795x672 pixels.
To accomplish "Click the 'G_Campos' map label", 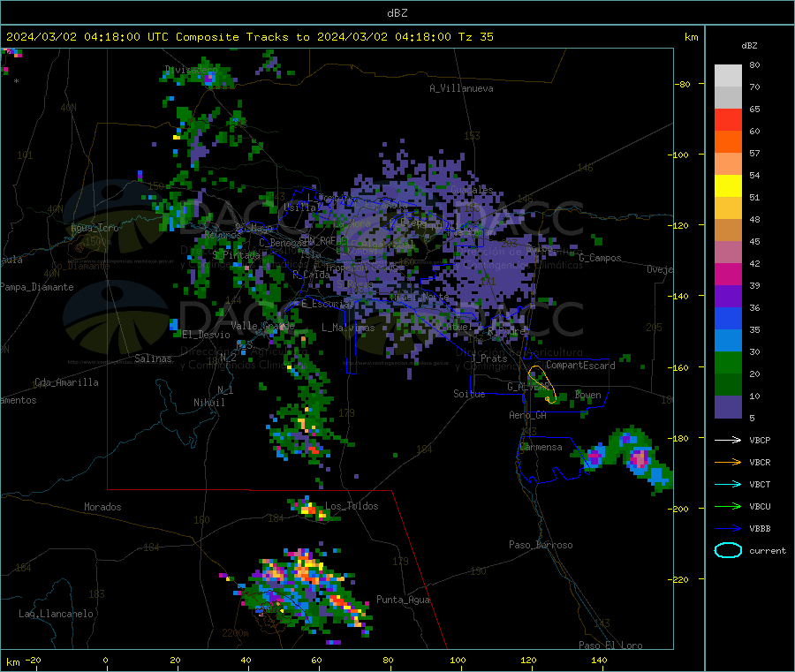I will pos(601,258).
